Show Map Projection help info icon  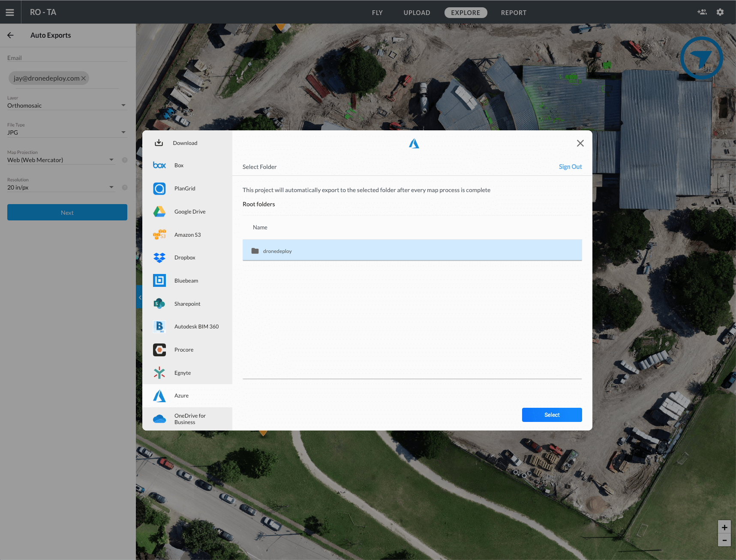coord(125,160)
